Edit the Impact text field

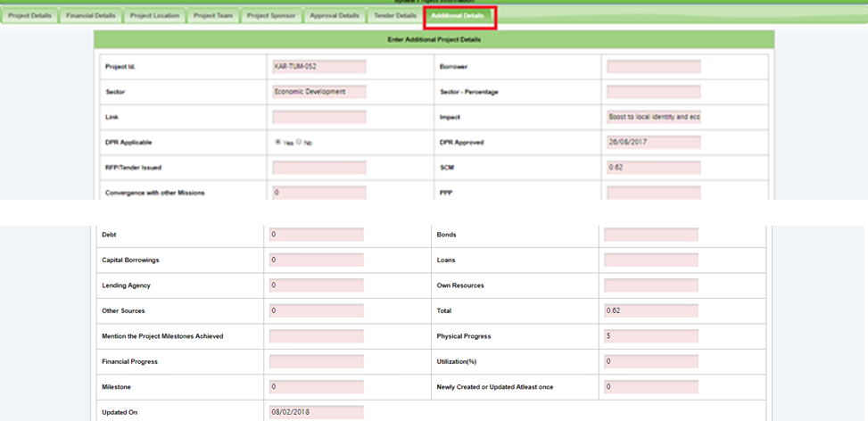[x=653, y=117]
